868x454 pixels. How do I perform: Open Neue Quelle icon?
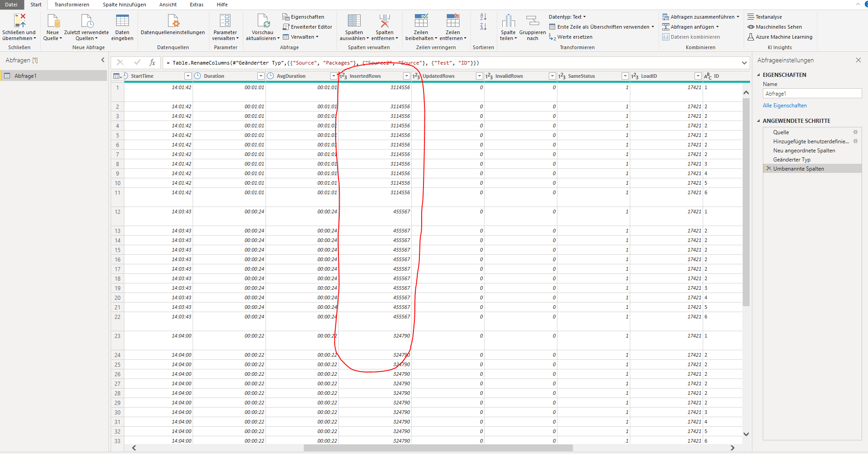53,21
